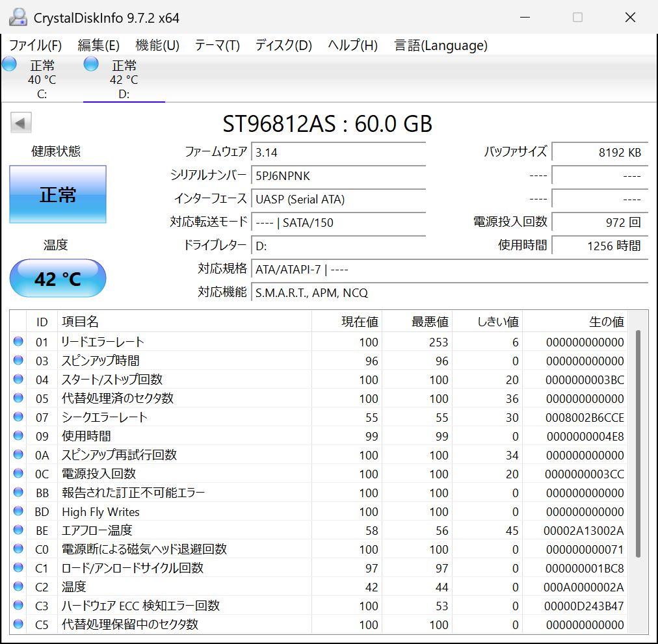Image resolution: width=658 pixels, height=644 pixels.
Task: Click the previous disk arrow icon
Action: click(21, 123)
